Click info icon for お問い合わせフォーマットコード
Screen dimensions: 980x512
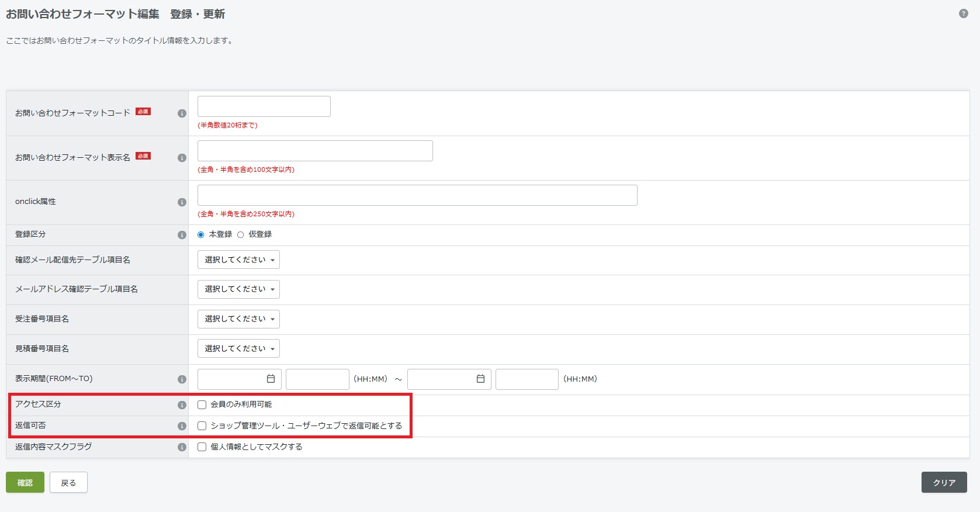pos(182,113)
